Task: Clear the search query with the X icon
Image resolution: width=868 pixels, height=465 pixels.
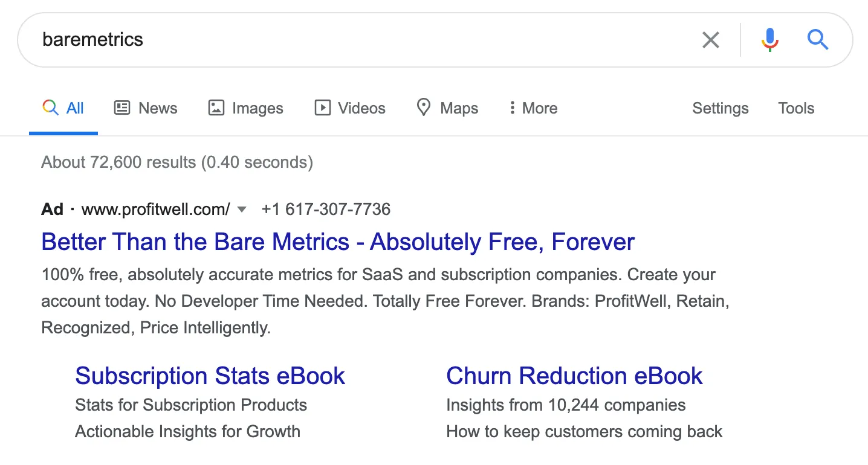Action: (x=710, y=39)
